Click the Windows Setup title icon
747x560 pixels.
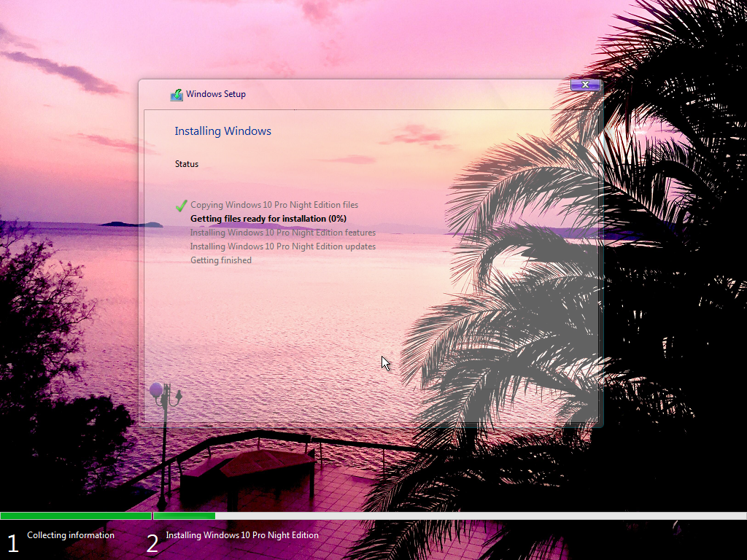[x=177, y=95]
